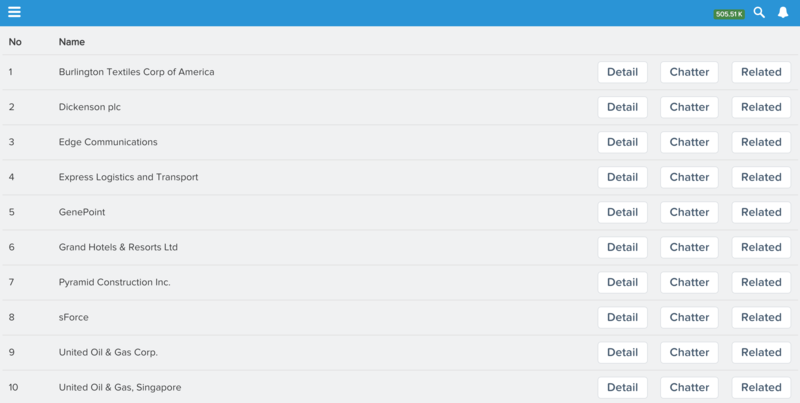View Detail for Express Logistics and Transport

point(622,177)
